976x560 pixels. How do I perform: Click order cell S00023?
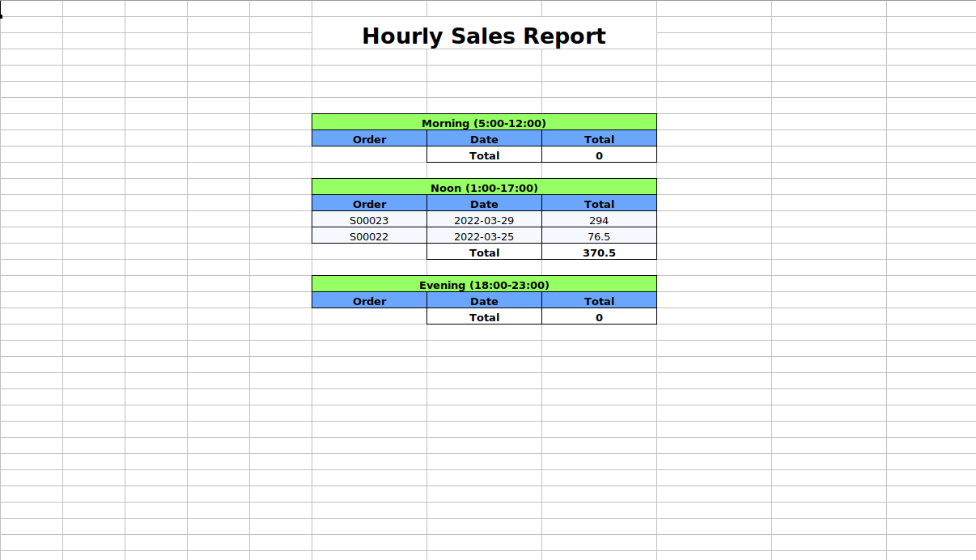(x=369, y=220)
